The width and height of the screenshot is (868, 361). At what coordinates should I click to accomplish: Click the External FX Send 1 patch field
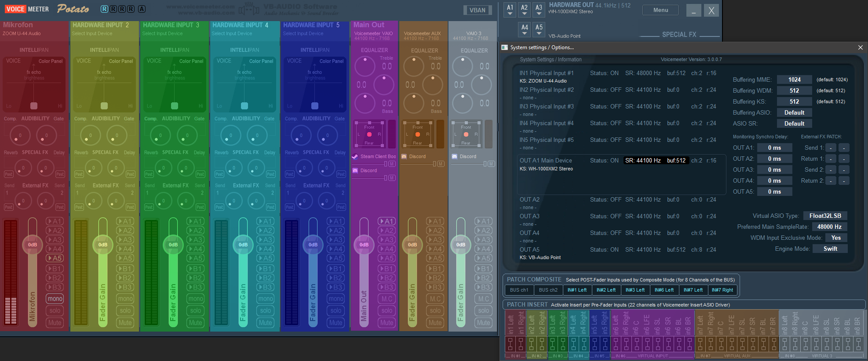click(x=831, y=148)
